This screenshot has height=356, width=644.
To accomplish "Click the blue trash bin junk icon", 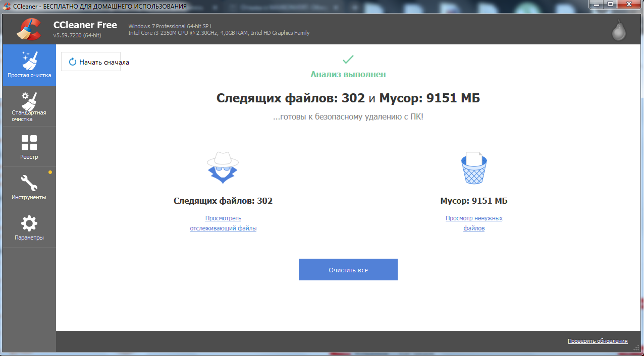I will pos(474,168).
